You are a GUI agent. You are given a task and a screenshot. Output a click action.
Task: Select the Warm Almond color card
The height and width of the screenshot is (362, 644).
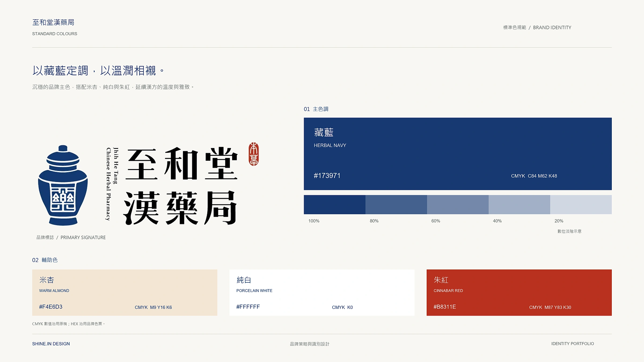pos(125,293)
